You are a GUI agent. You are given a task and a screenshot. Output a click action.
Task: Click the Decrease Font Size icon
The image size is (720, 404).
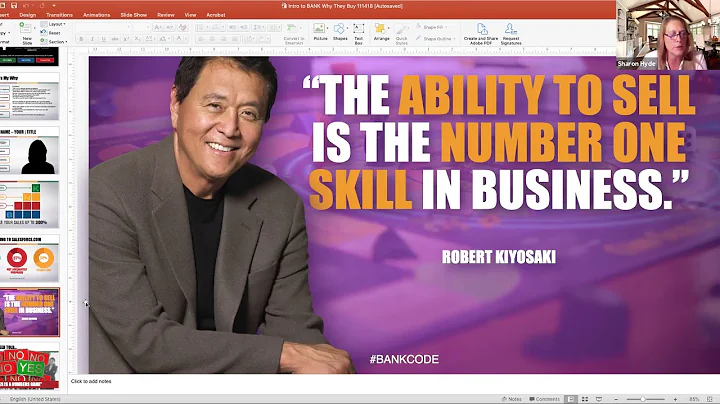(170, 28)
